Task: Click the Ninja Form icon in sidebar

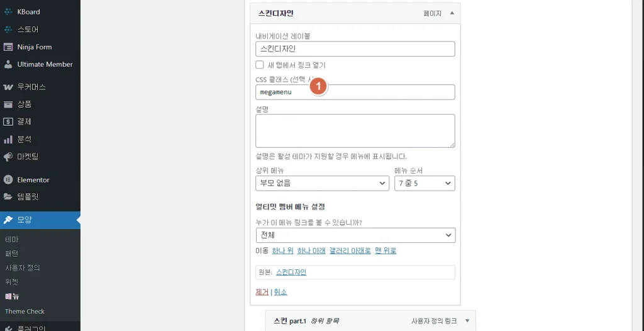Action: [x=8, y=47]
